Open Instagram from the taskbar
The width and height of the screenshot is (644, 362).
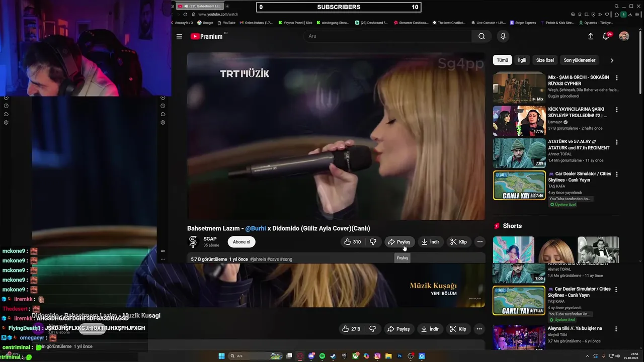click(377, 356)
